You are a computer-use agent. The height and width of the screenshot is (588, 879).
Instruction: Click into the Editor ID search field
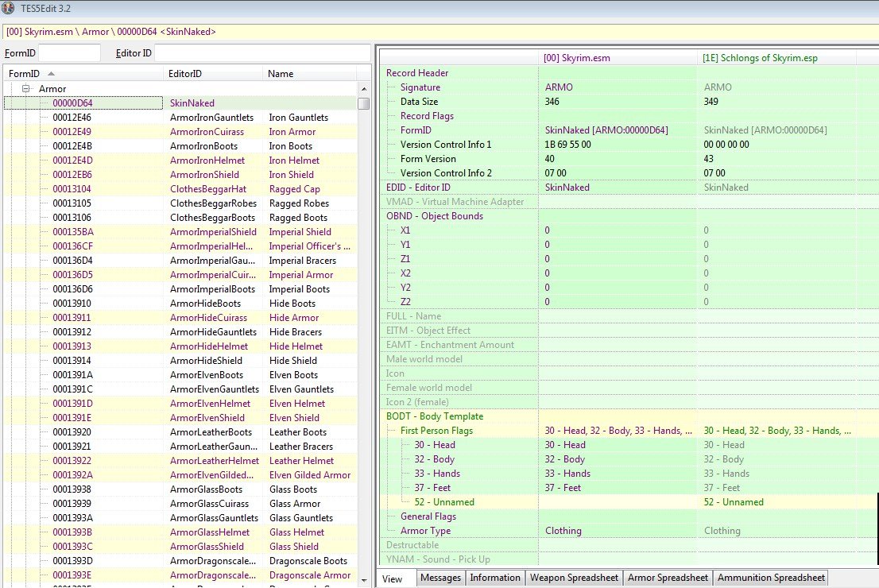[x=261, y=53]
